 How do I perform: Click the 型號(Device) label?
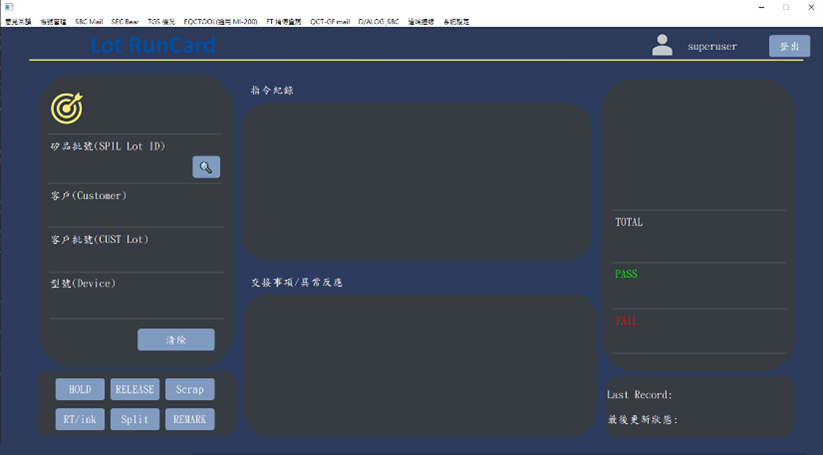(83, 283)
